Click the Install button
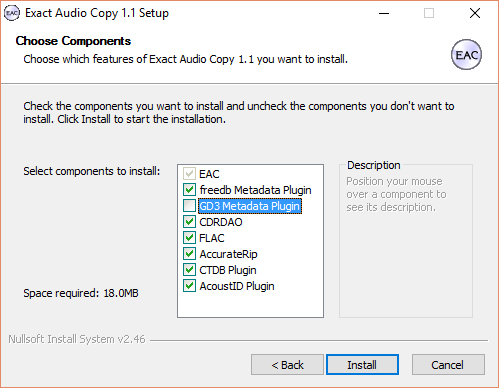 coord(362,365)
